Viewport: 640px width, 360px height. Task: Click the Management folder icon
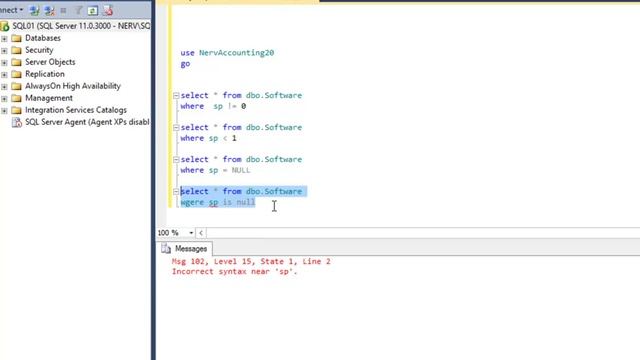(x=16, y=98)
